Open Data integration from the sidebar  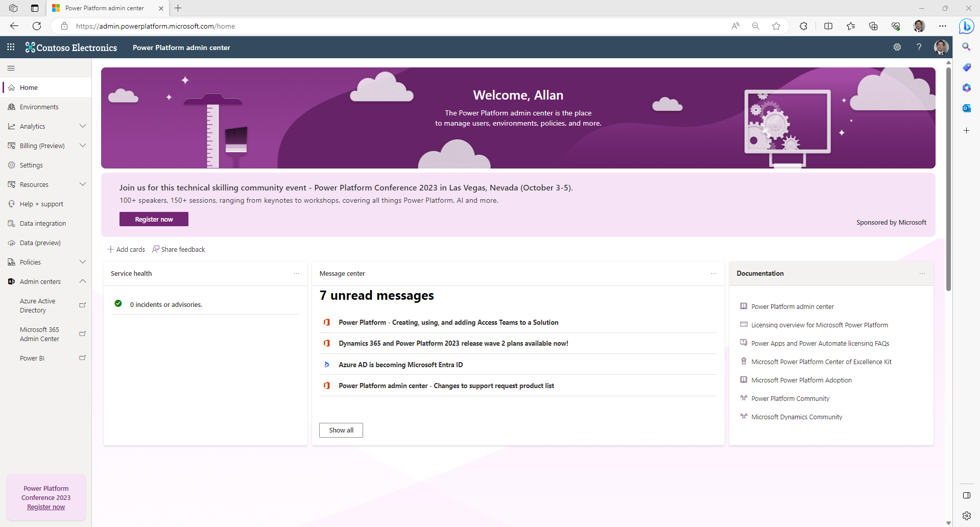click(42, 223)
